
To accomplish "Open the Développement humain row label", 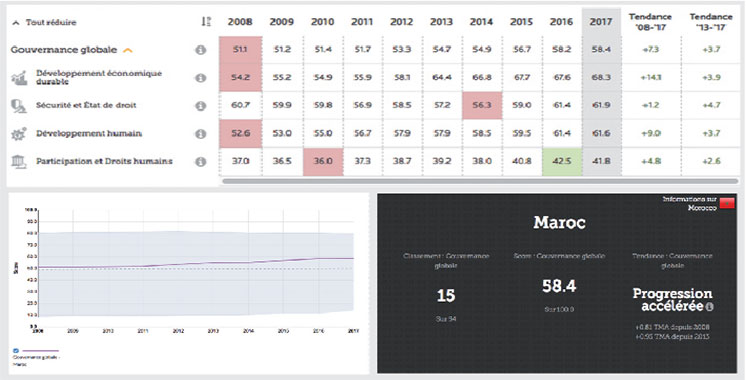I will [89, 134].
